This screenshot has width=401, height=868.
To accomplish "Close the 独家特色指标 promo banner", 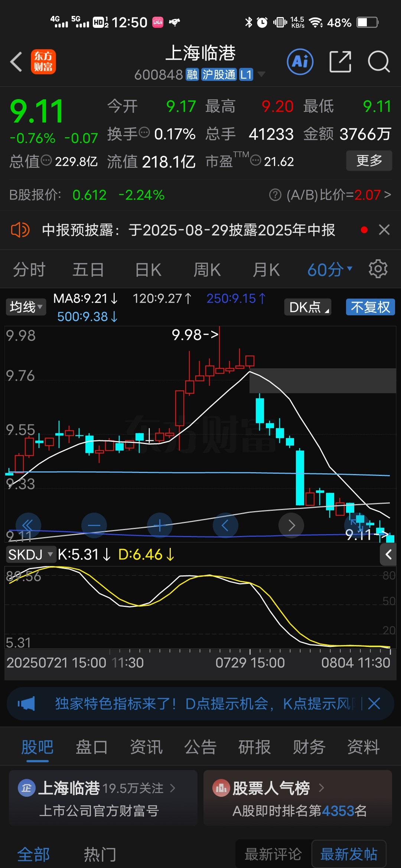I will point(374,703).
